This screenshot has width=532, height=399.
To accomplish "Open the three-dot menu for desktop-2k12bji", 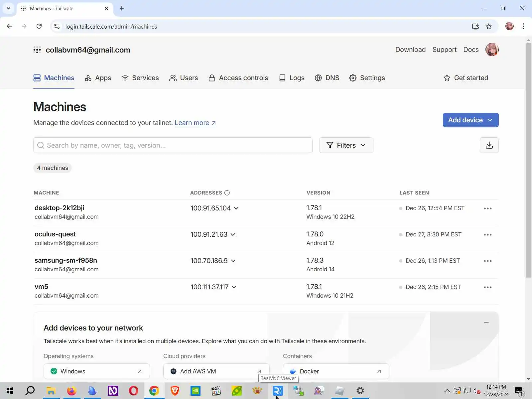I will pyautogui.click(x=488, y=208).
